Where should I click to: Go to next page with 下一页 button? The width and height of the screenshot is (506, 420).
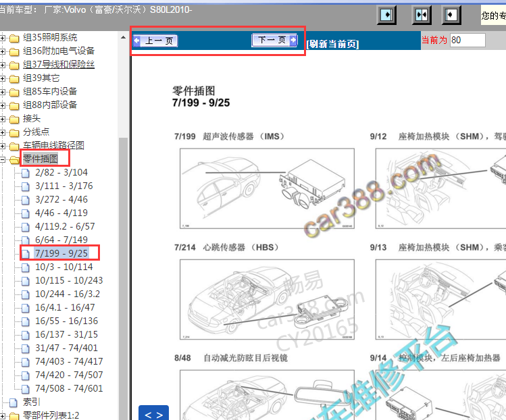(x=274, y=40)
